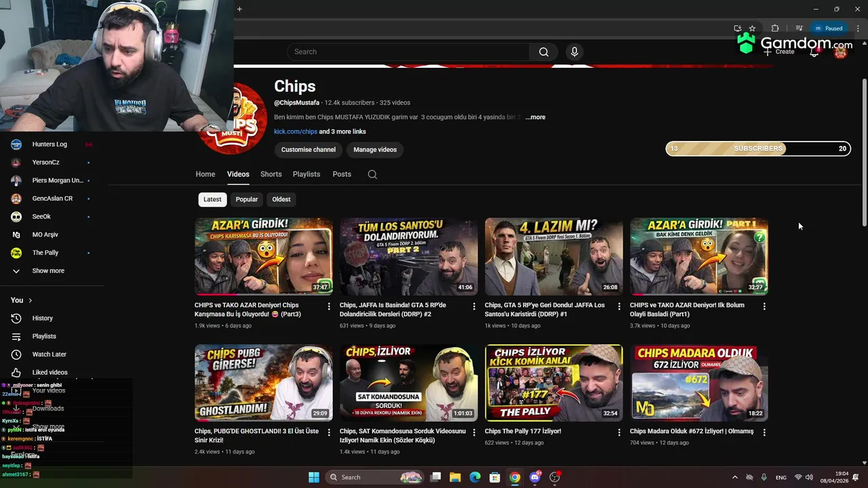Open Windows Start menu

click(314, 477)
